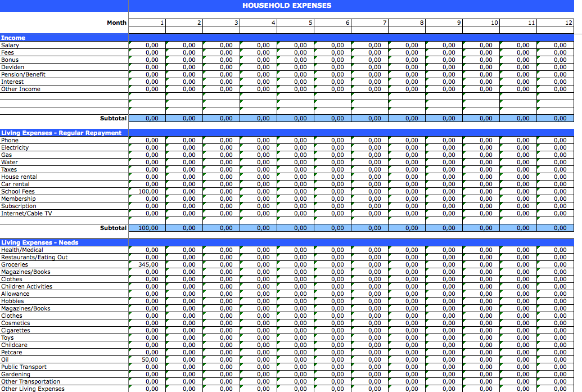This screenshot has height=392, width=582.
Task: Select the Income section header
Action: point(13,38)
